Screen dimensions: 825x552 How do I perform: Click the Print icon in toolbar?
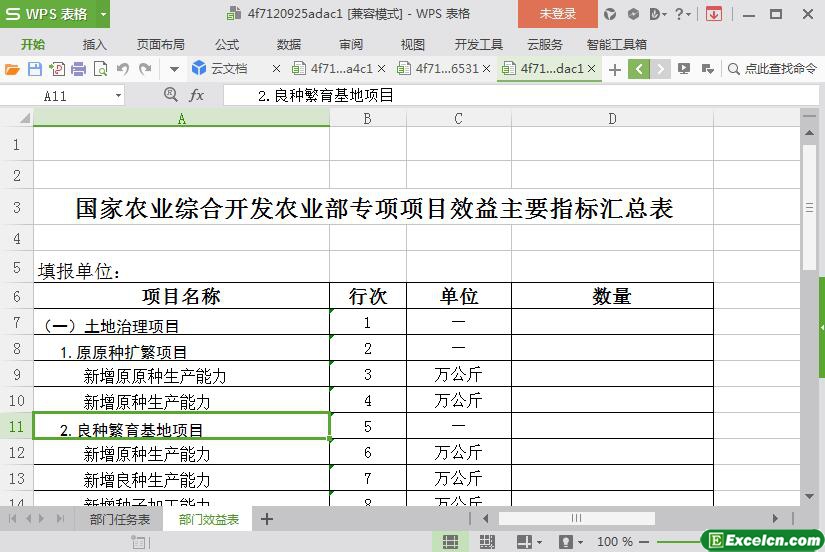78,69
